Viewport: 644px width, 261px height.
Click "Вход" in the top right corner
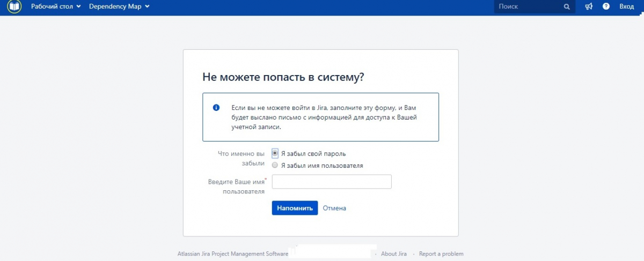[x=626, y=7]
